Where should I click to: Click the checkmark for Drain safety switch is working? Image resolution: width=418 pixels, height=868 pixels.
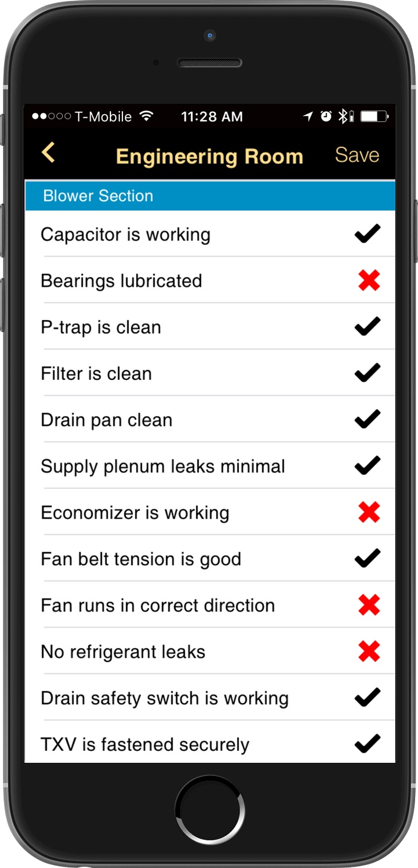click(x=367, y=698)
